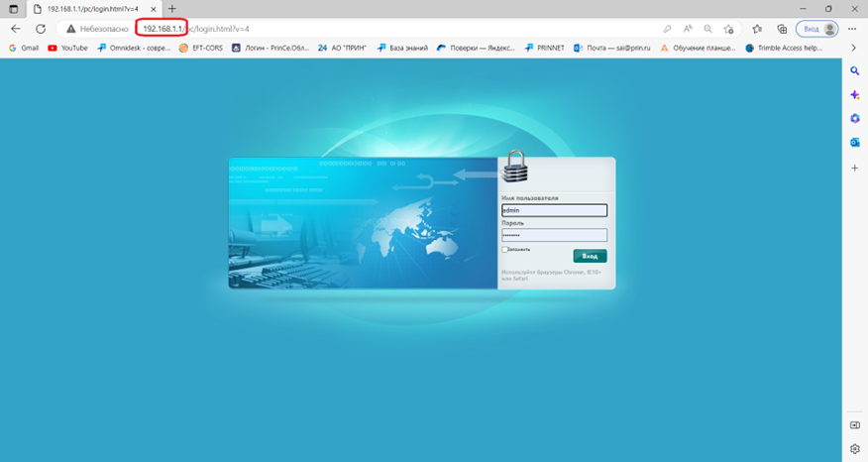The width and height of the screenshot is (868, 462).
Task: Go back to the previous page
Action: [16, 29]
